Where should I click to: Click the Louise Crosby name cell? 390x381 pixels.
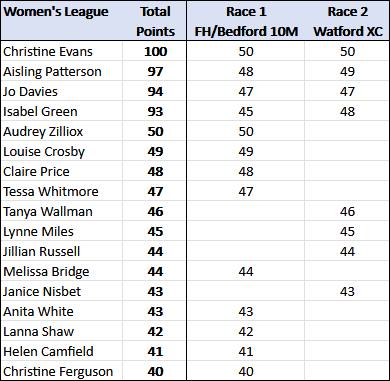click(x=62, y=151)
